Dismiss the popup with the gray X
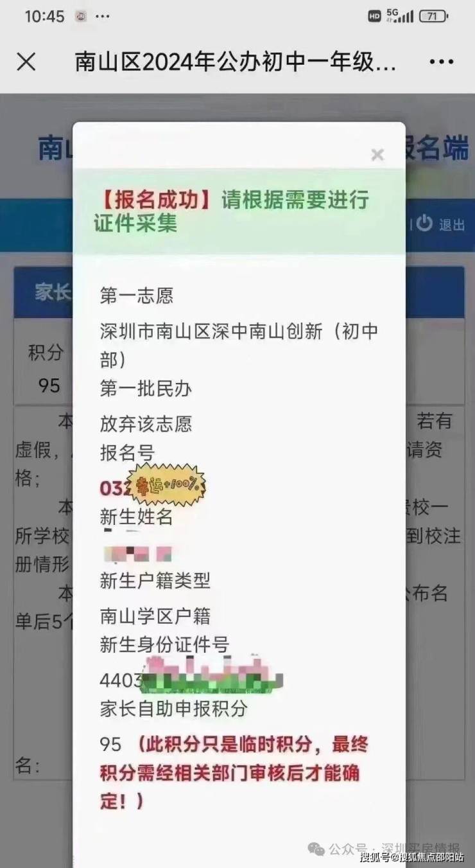The width and height of the screenshot is (475, 868). tap(377, 154)
